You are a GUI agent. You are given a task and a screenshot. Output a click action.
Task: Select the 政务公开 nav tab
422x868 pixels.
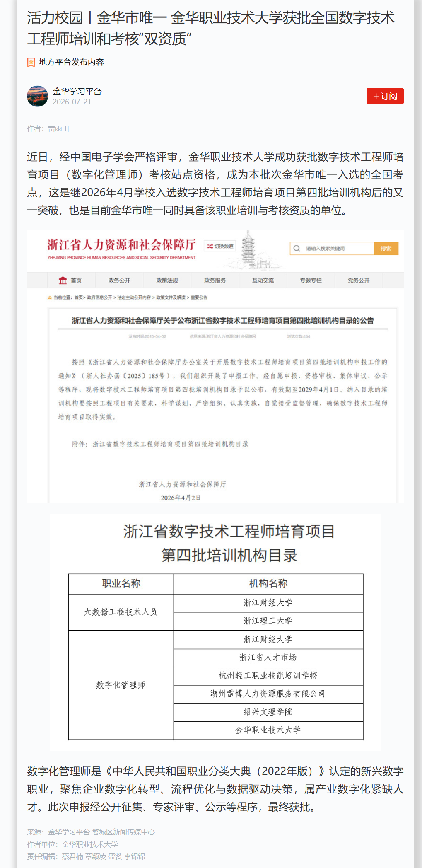tap(119, 280)
